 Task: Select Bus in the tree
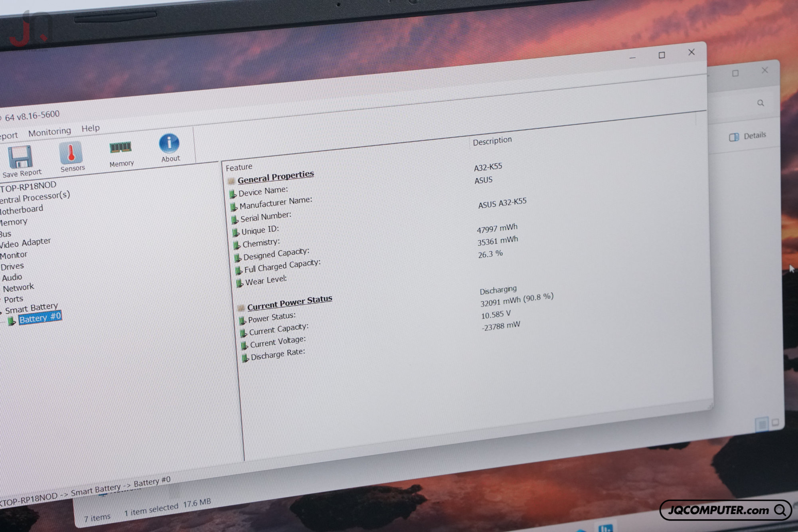[5, 234]
